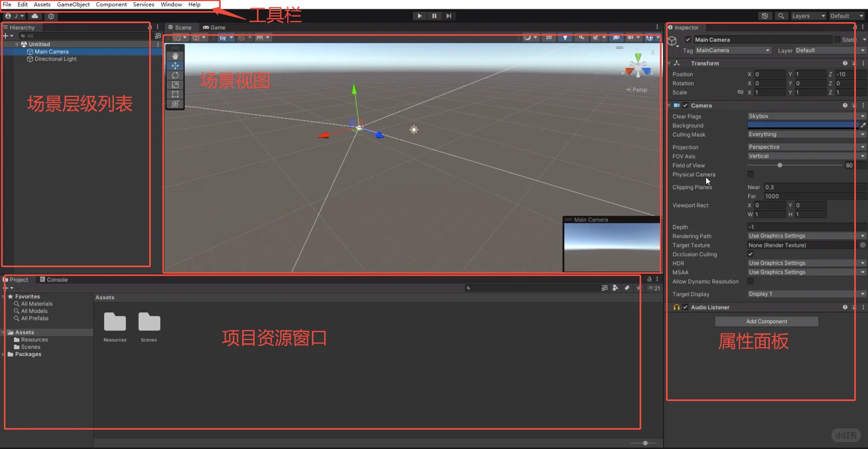868x449 pixels.
Task: Click the eyedropper for Background color
Action: [863, 125]
